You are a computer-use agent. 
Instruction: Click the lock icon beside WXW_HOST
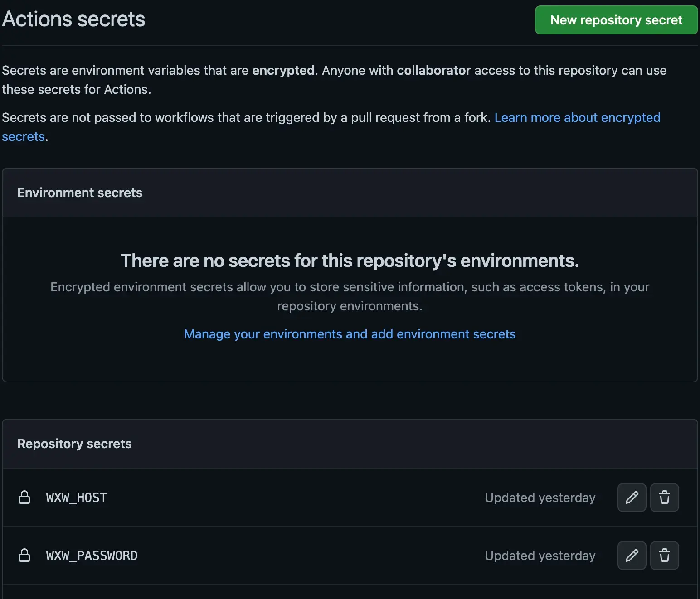(x=24, y=498)
